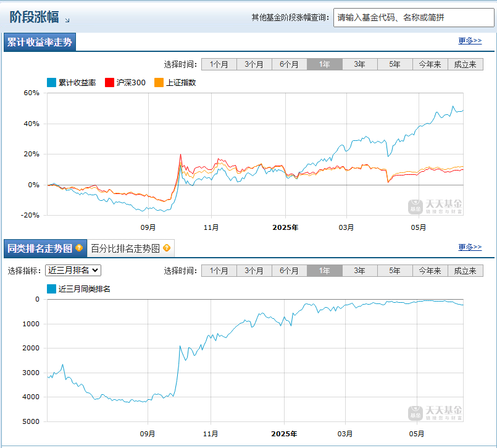Select 1个月 range in return chart
Viewport: 497px width, 448px height.
pyautogui.click(x=219, y=64)
